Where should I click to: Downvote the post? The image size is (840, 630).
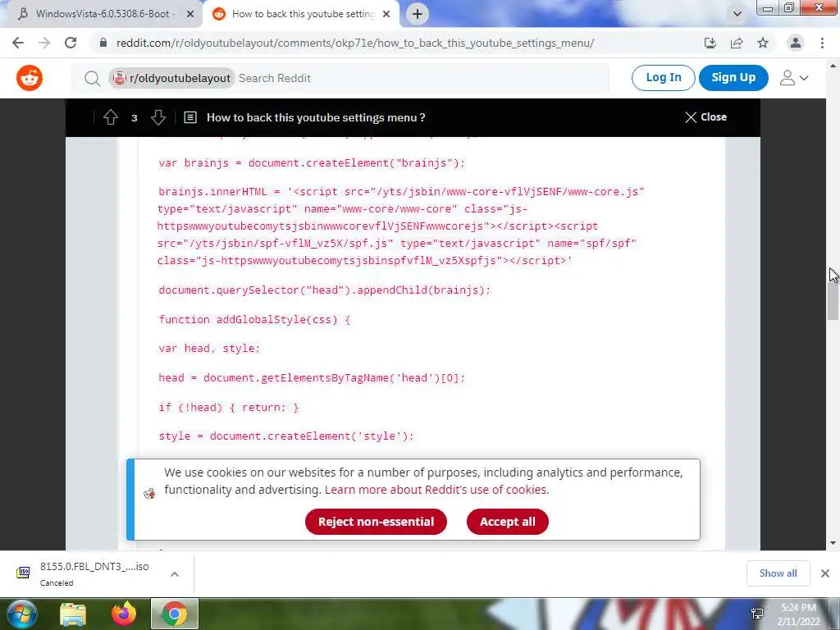pos(158,117)
